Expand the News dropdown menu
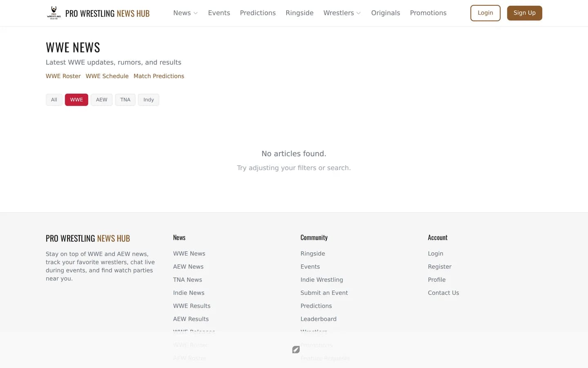This screenshot has width=588, height=368. [185, 13]
